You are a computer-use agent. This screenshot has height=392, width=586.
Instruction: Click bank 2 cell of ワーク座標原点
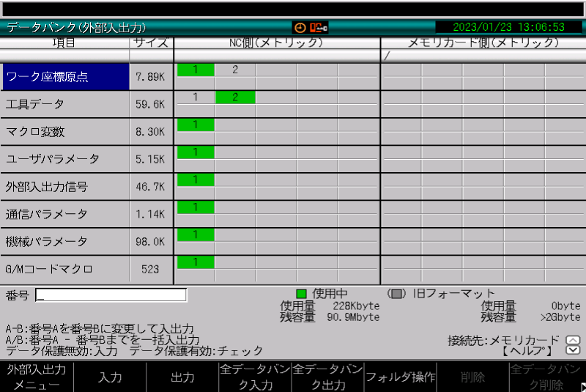(x=235, y=70)
